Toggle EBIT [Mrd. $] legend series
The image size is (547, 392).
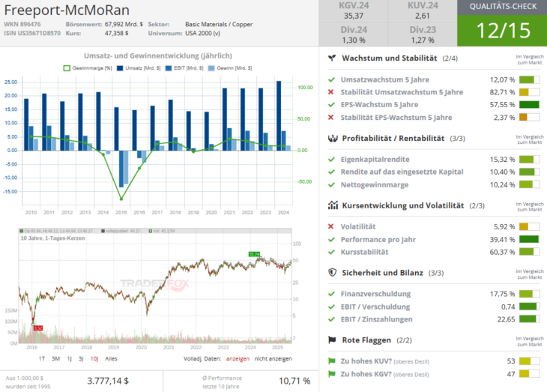click(x=184, y=68)
